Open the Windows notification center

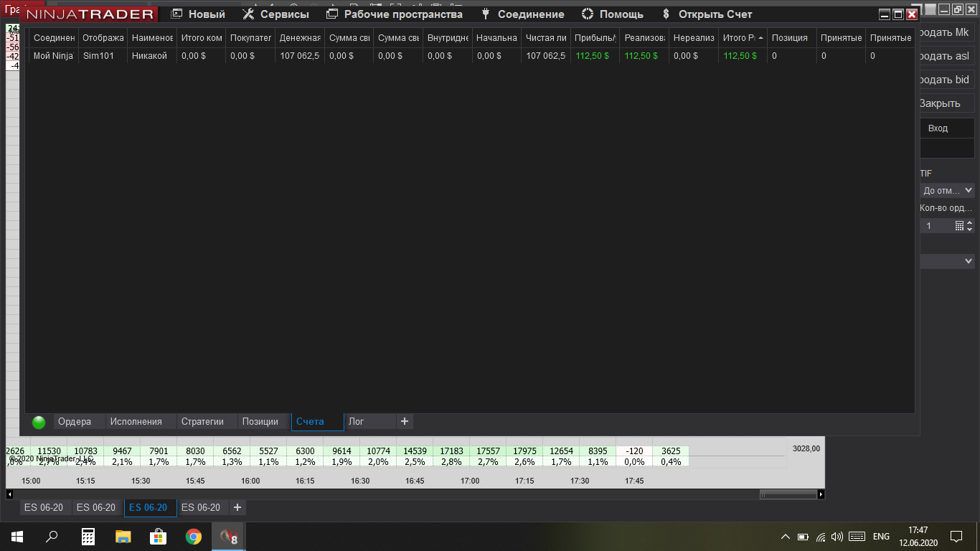(x=956, y=536)
